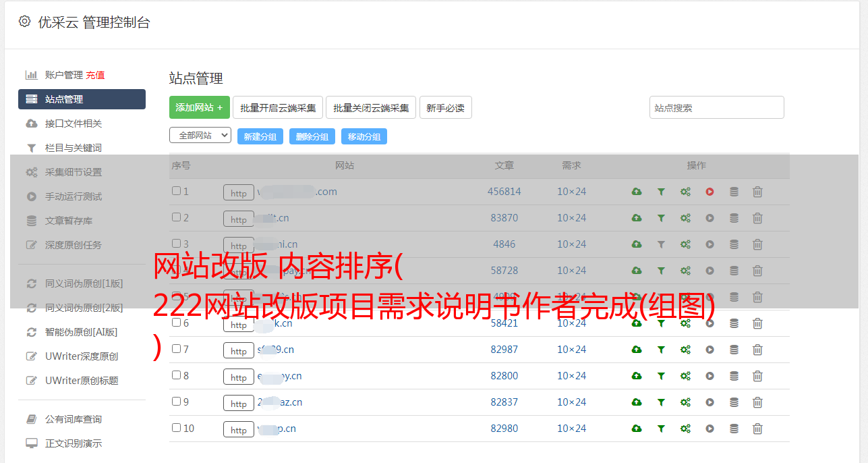Delete site in row 1 using trash icon
Viewport: 868px width, 463px height.
[x=757, y=192]
